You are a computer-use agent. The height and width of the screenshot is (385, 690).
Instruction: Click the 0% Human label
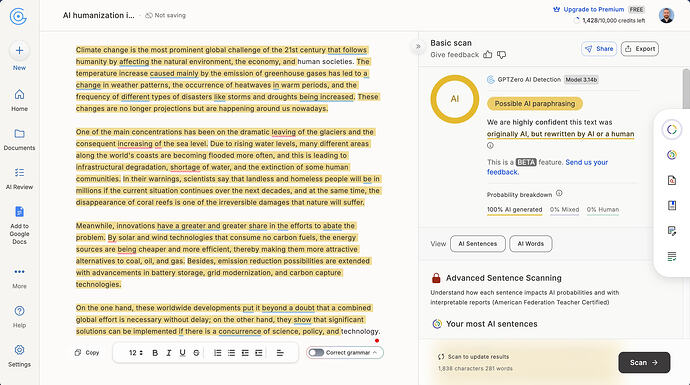coord(603,210)
